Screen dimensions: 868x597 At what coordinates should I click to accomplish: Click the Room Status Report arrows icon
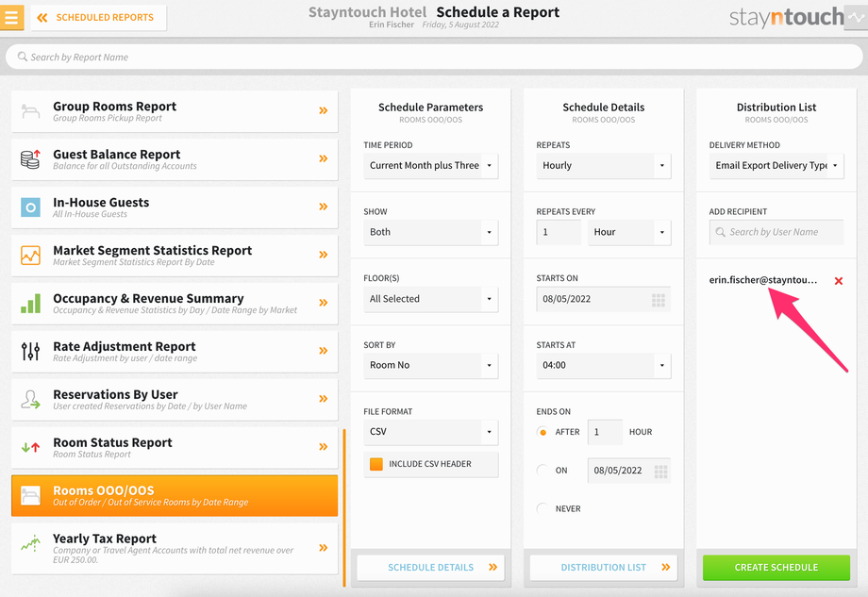point(30,447)
